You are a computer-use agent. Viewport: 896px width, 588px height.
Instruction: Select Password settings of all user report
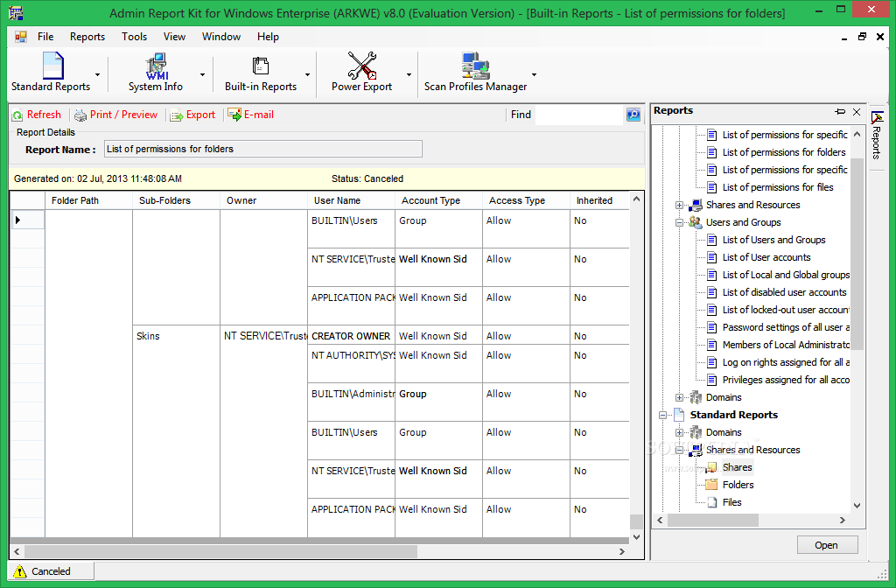click(786, 327)
